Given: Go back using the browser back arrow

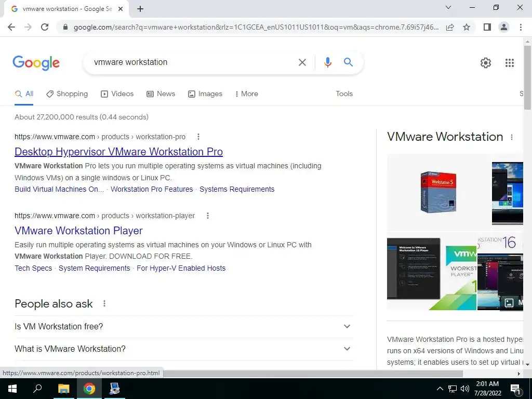Looking at the screenshot, I should click(11, 27).
